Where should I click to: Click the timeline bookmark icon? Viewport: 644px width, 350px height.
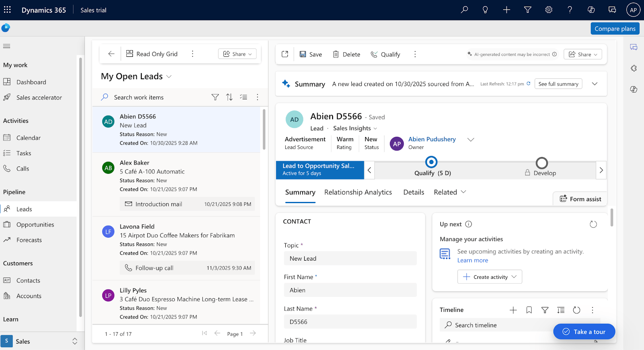529,310
